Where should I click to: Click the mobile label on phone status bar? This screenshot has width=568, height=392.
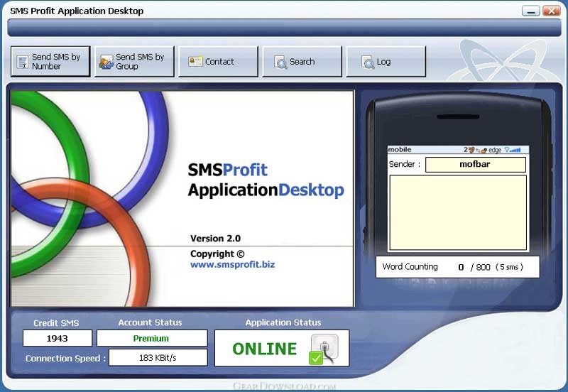click(x=400, y=150)
